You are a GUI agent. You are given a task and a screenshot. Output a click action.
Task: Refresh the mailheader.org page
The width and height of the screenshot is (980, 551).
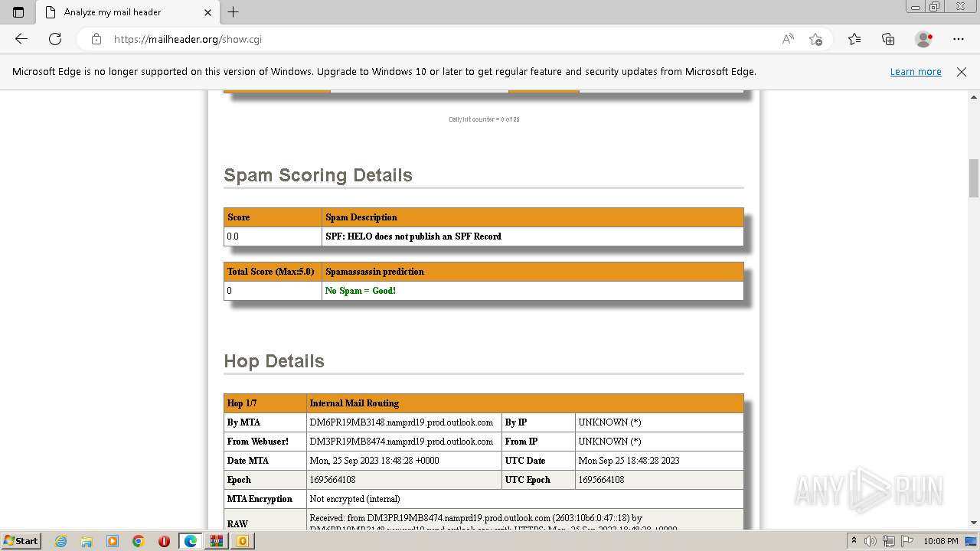tap(55, 39)
